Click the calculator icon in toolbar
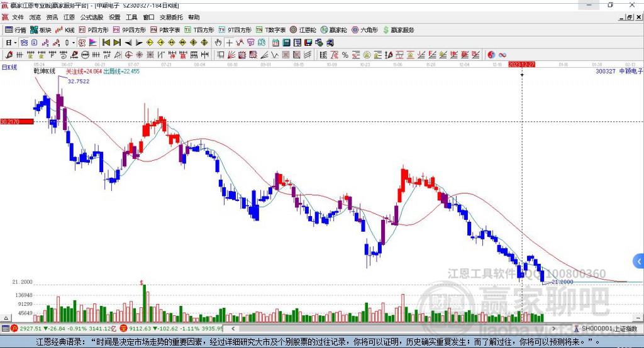Screen dimensions: 644x348 [286, 43]
